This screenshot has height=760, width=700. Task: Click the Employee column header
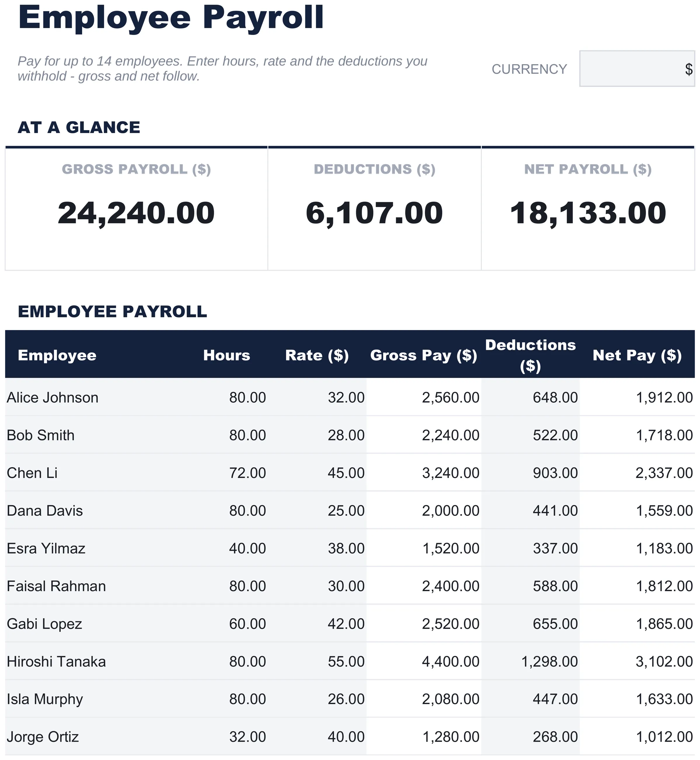(57, 355)
